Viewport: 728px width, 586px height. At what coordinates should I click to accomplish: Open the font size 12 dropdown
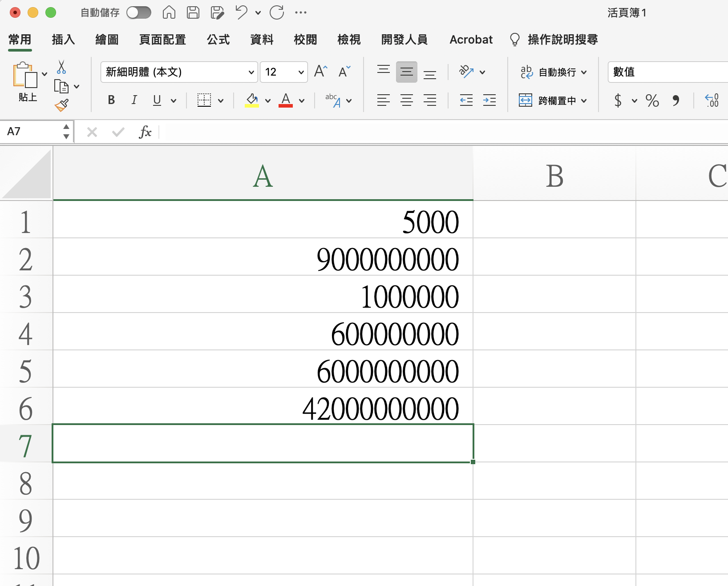(301, 72)
